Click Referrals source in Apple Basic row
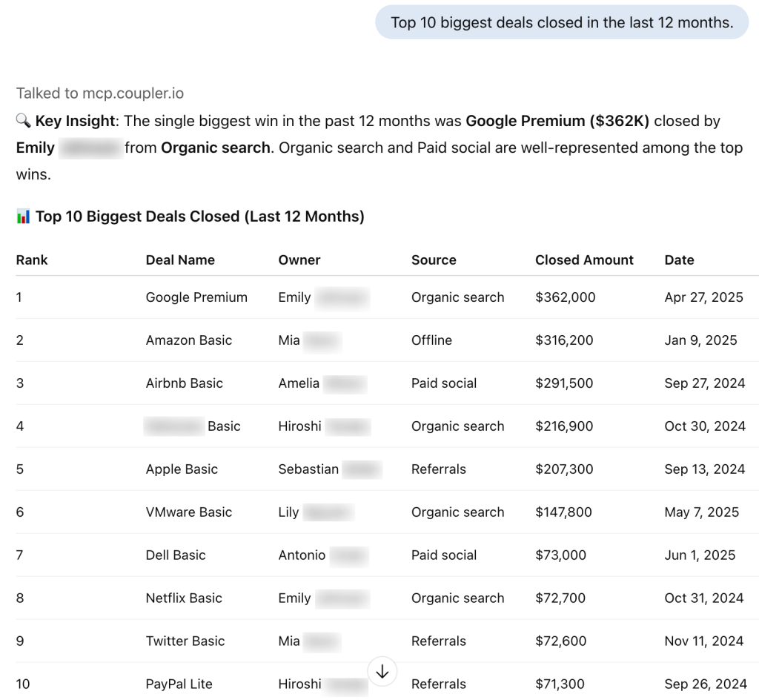Screen dimensions: 759x700 pos(439,469)
